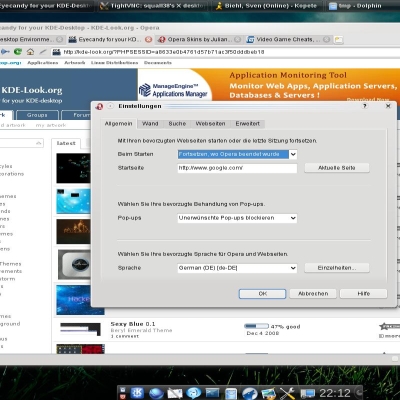Screen dimensions: 400x400
Task: Open the 'Sexy Blue 0.1' entry link
Action: pos(133,324)
